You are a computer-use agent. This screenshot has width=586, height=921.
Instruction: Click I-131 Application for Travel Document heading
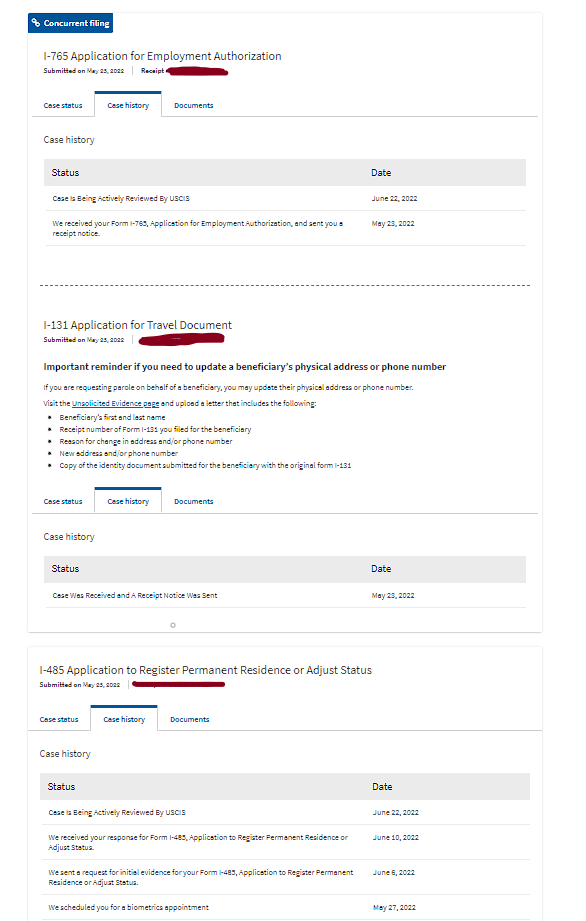[x=137, y=325]
